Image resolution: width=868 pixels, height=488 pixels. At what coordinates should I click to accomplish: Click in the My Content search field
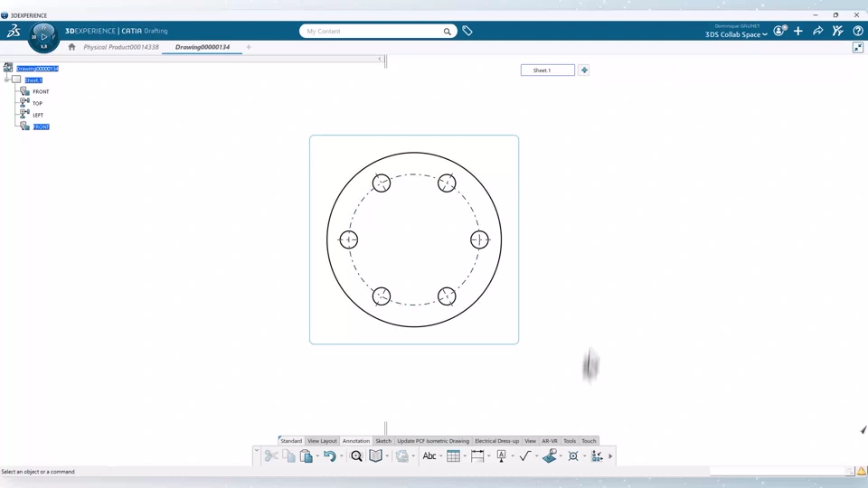[x=373, y=32]
